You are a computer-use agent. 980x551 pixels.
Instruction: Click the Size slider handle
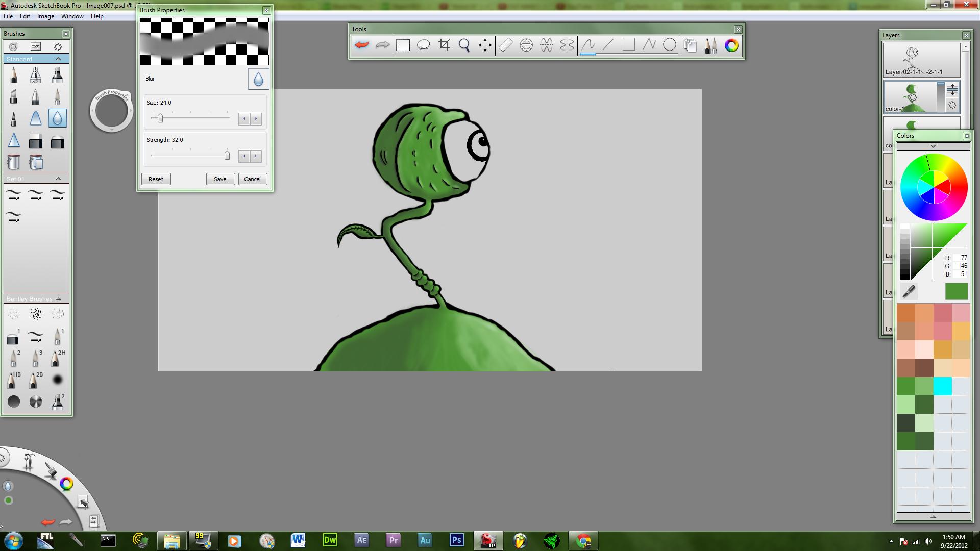[x=160, y=118]
